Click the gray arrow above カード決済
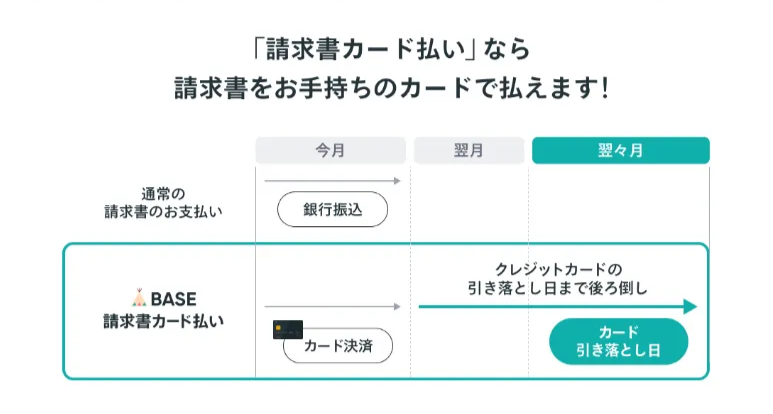The width and height of the screenshot is (773, 414). 333,307
